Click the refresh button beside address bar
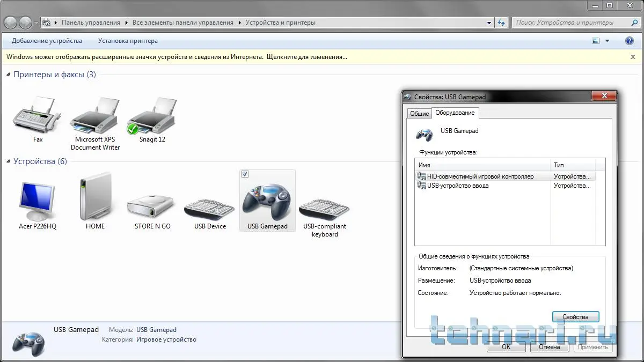Image resolution: width=644 pixels, height=362 pixels. pyautogui.click(x=501, y=23)
